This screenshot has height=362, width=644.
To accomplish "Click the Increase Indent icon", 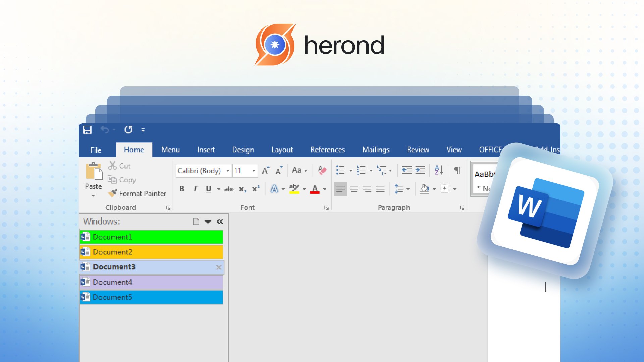I will 420,170.
